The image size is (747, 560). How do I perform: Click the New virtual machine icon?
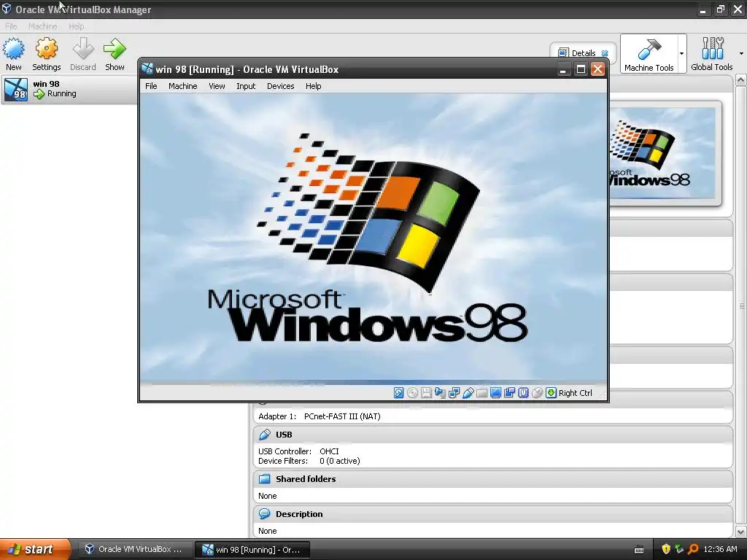[13, 49]
